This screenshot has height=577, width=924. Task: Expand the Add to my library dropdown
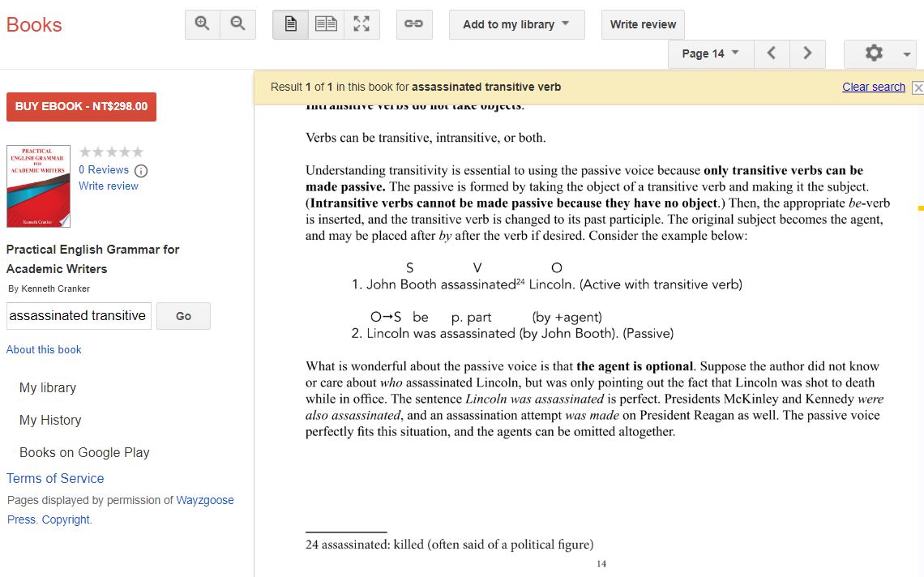516,24
